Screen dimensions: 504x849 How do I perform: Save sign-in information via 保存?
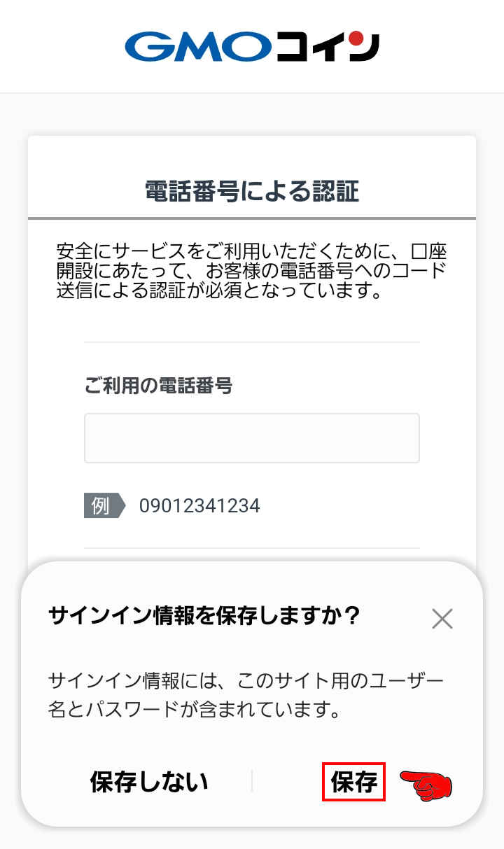(353, 782)
